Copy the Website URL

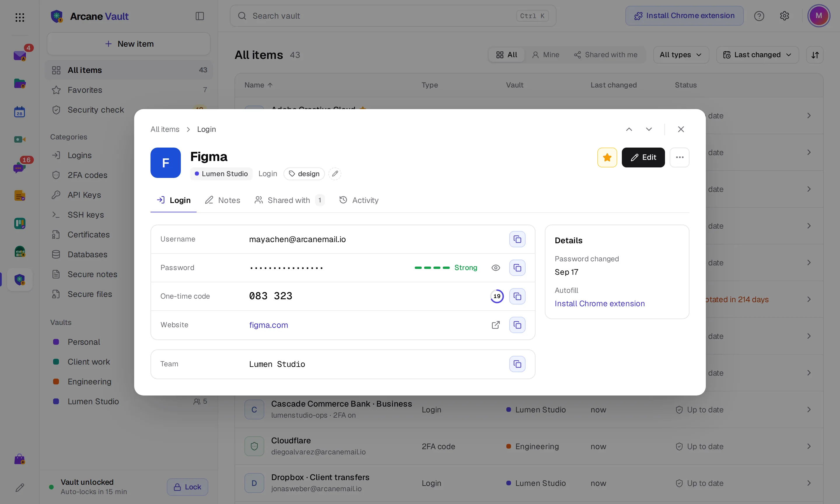tap(517, 325)
